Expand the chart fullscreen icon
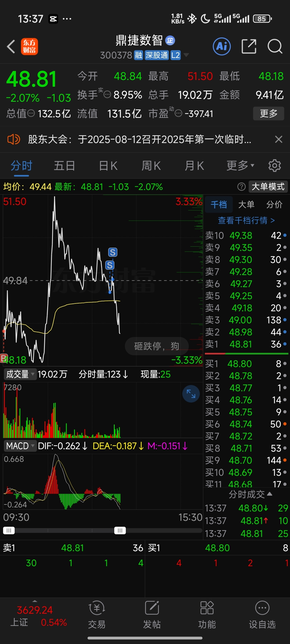This screenshot has width=290, height=644. (x=191, y=394)
